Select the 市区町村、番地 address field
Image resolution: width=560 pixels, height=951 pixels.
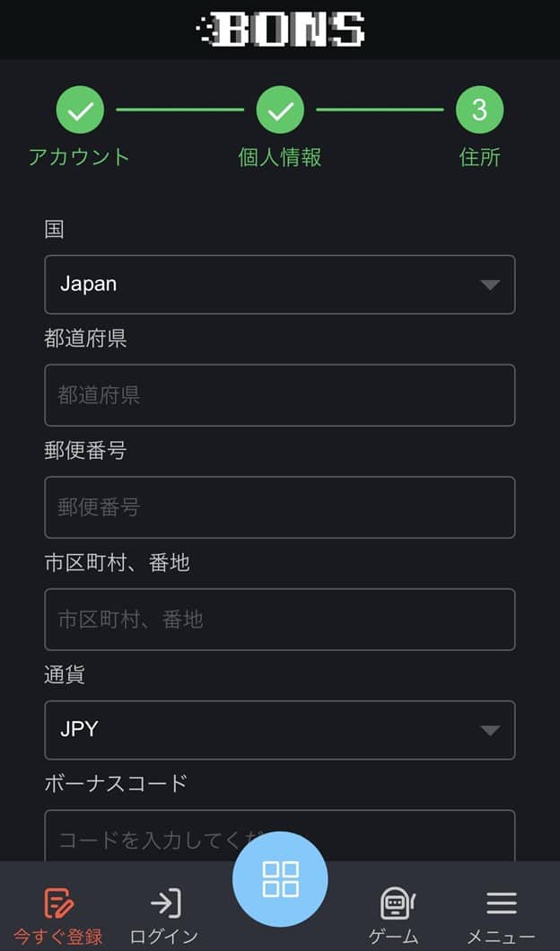[x=280, y=620]
